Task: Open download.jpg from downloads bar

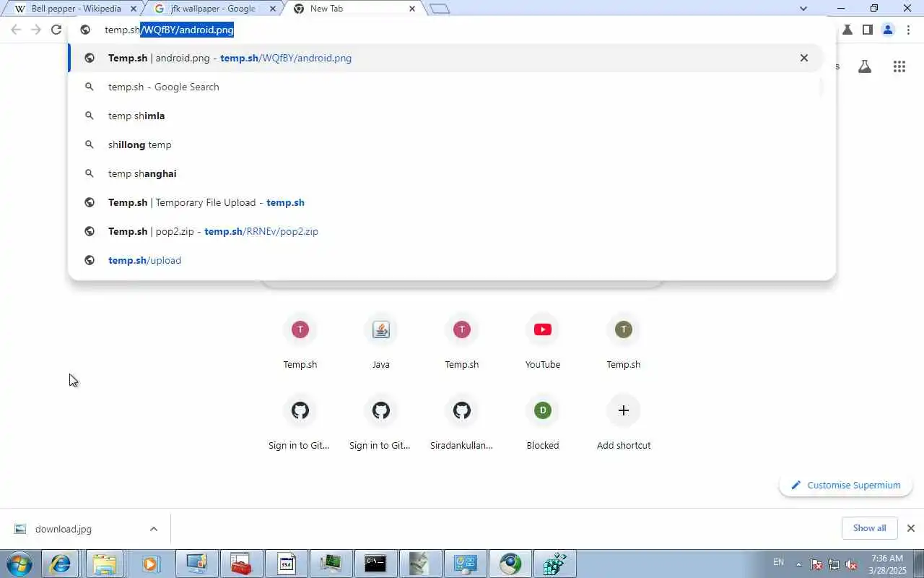Action: pyautogui.click(x=64, y=529)
